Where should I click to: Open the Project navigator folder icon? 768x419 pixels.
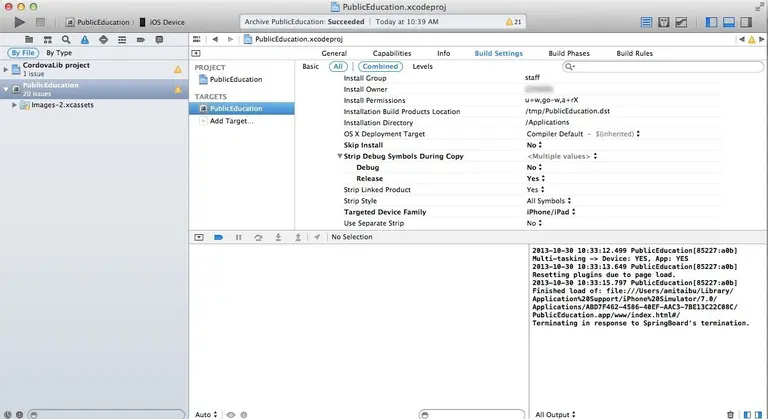pos(29,40)
